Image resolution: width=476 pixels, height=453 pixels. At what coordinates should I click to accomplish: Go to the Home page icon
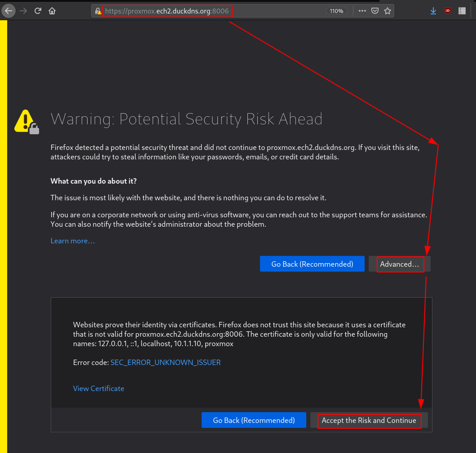point(52,11)
